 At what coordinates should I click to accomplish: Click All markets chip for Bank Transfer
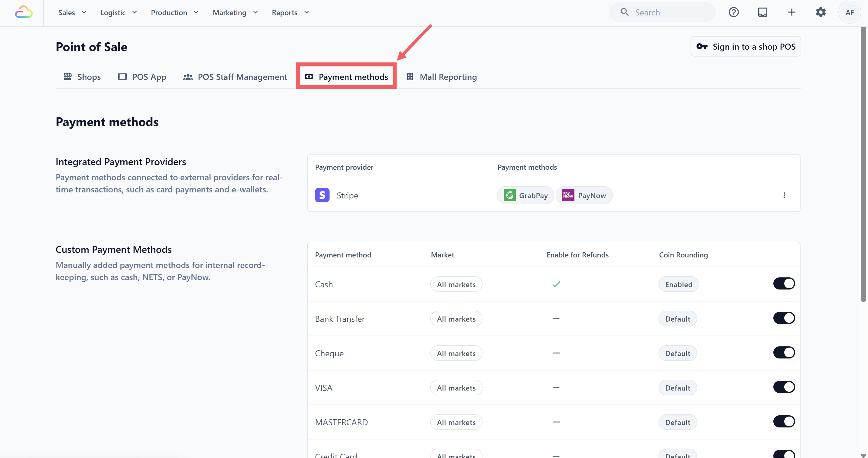pyautogui.click(x=456, y=319)
